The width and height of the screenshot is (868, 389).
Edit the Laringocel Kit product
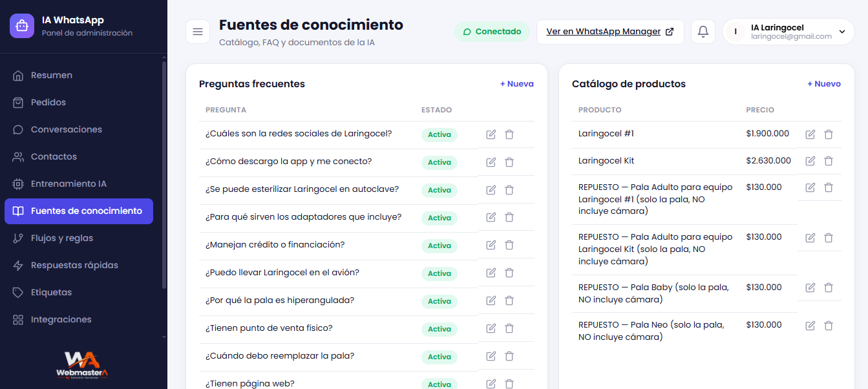810,161
